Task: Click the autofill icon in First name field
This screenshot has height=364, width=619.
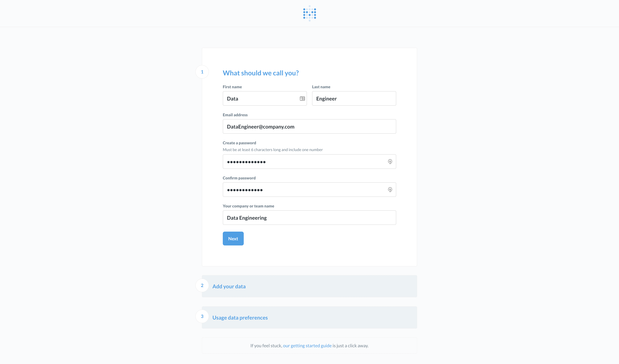Action: pos(302,98)
